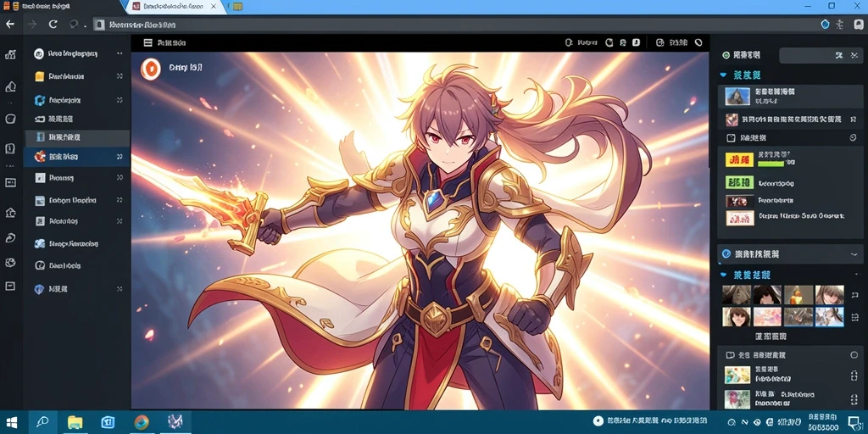Open the dropdown chevron on the blue-circle header
868x434 pixels.
853,254
